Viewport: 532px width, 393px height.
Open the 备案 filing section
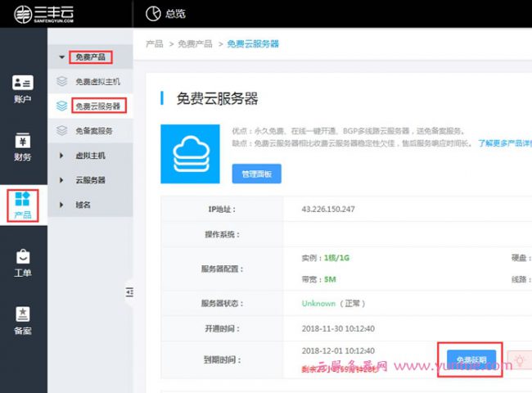tap(23, 319)
